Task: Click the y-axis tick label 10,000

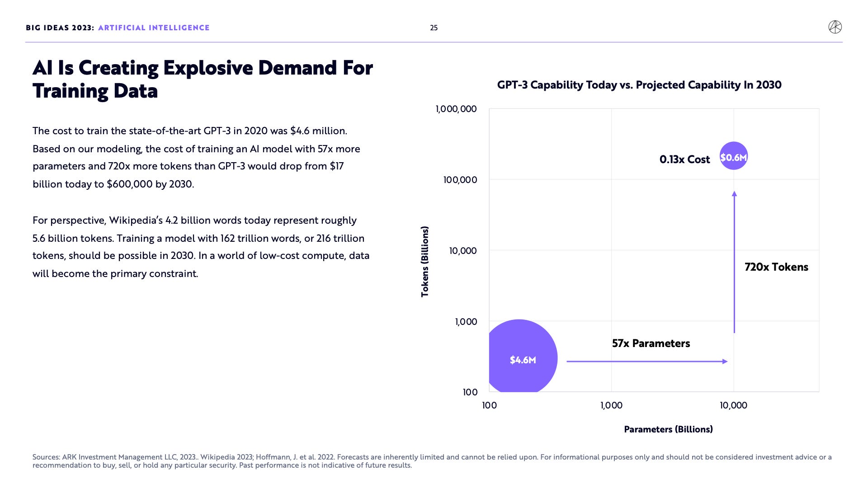Action: [x=463, y=251]
